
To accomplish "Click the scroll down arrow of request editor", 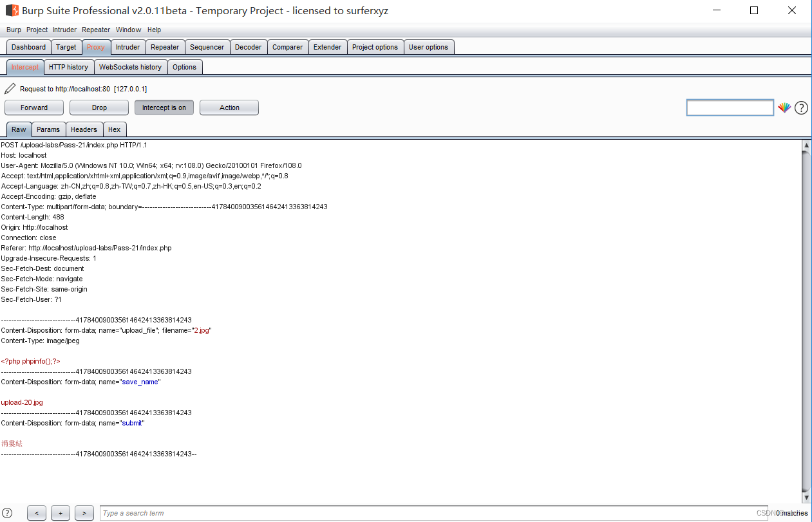I will click(x=806, y=498).
